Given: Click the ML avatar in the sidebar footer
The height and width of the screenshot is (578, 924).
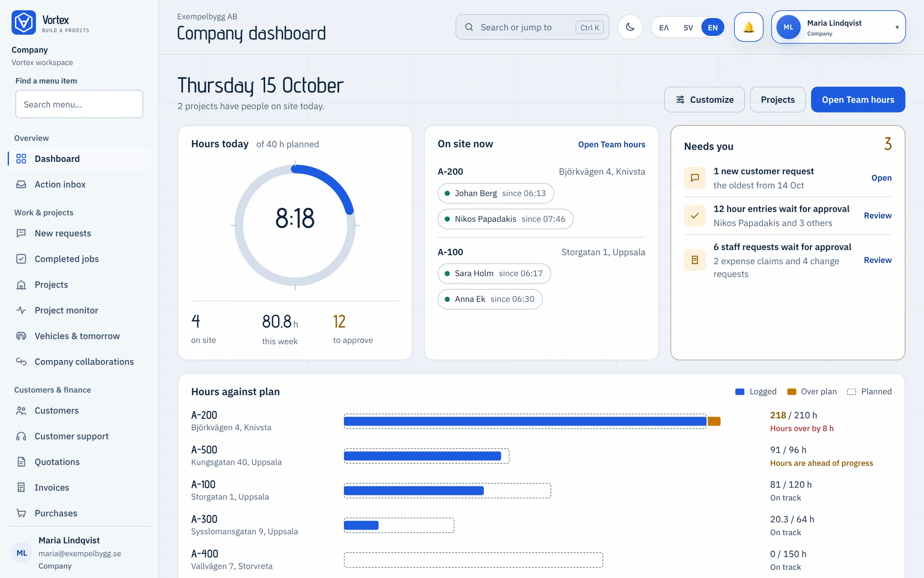Looking at the screenshot, I should click(22, 553).
